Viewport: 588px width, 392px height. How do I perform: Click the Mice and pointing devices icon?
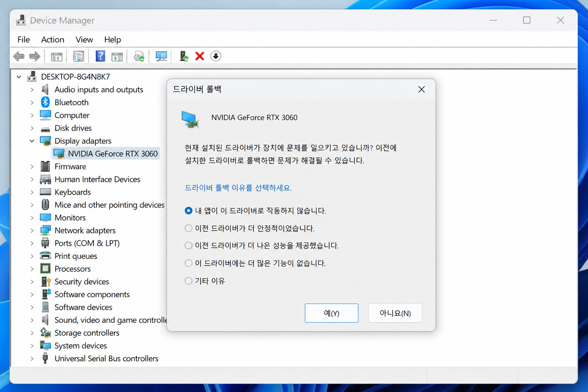pos(45,205)
